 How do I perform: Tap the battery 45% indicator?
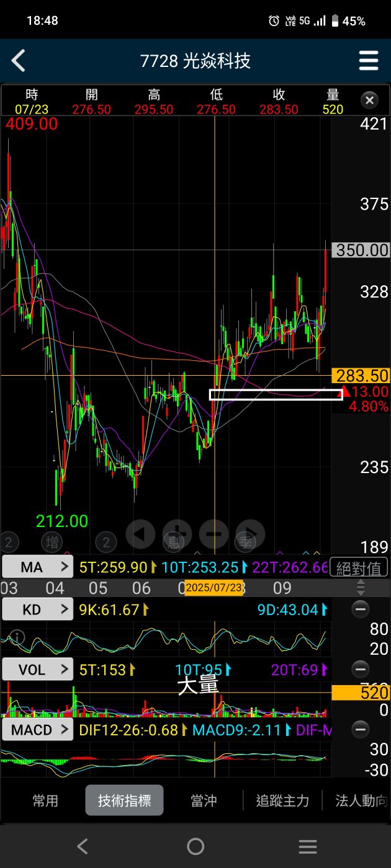click(x=349, y=21)
